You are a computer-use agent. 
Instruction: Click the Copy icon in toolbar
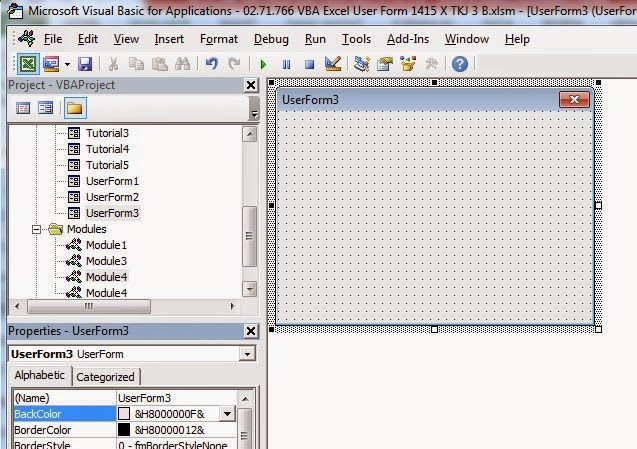[136, 64]
